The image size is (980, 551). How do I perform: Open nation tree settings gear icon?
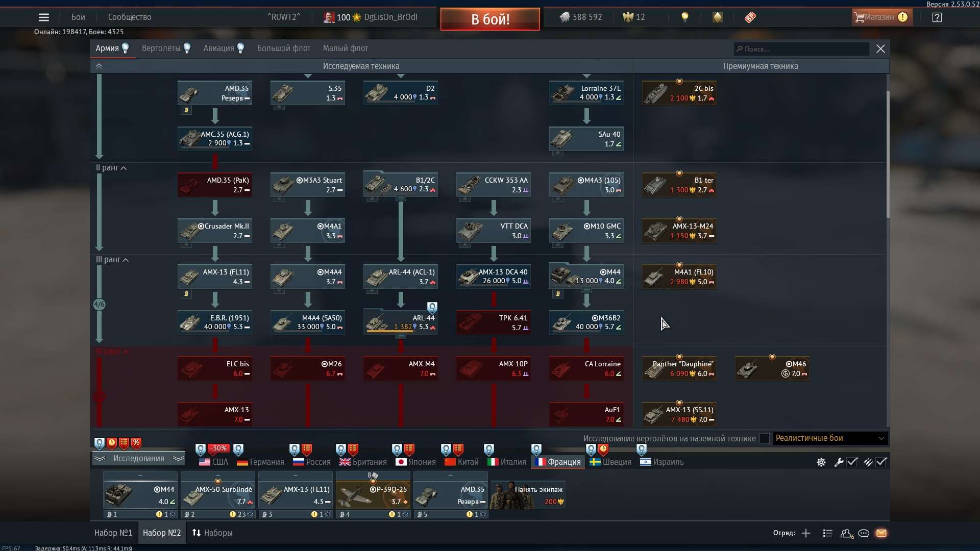[821, 462]
